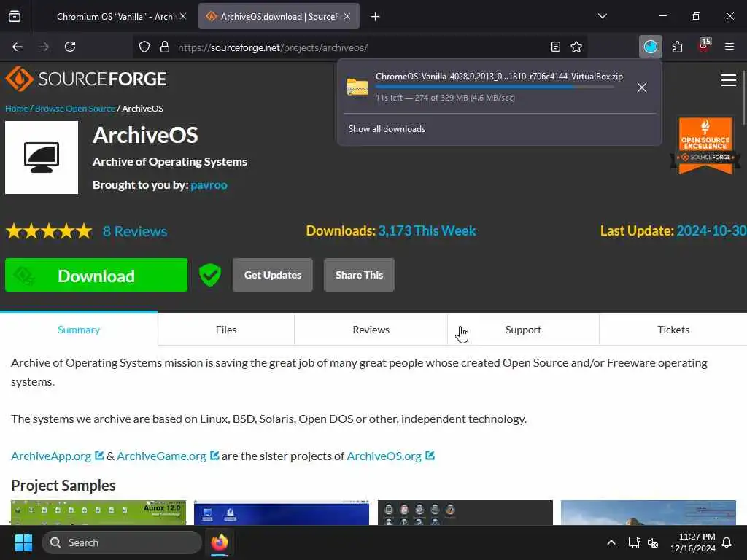Open the tracking protection shield icon
Viewport: 747px width, 560px height.
tap(144, 47)
